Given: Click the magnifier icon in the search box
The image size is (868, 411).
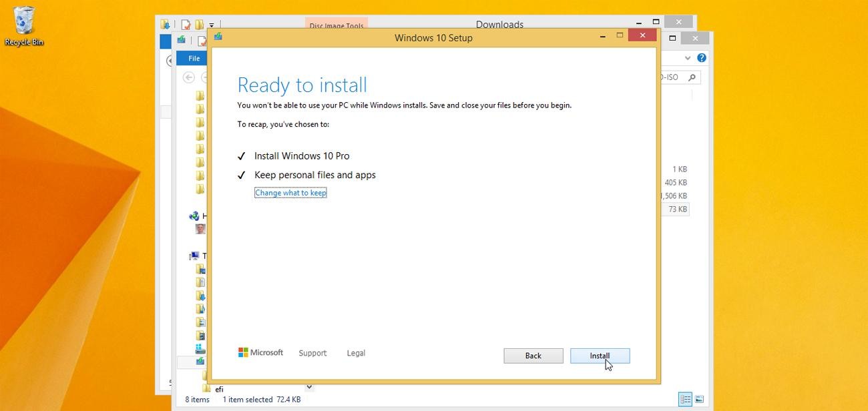Looking at the screenshot, I should pos(692,77).
